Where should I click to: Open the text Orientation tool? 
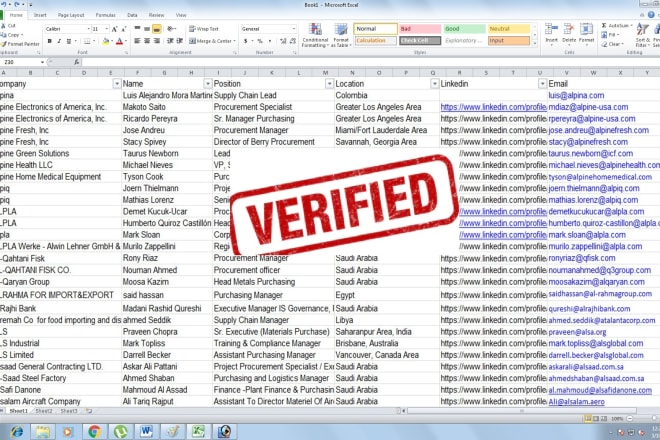tap(171, 29)
